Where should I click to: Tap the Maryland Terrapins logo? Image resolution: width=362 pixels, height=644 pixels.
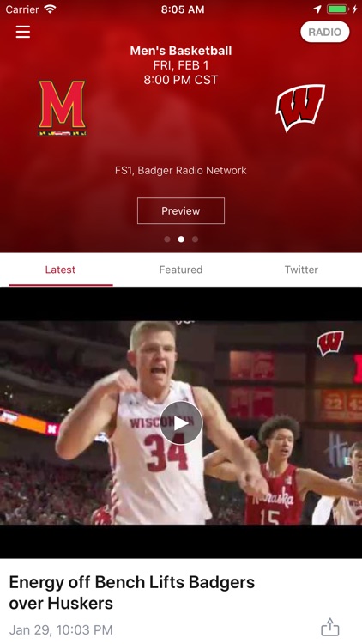[x=63, y=107]
